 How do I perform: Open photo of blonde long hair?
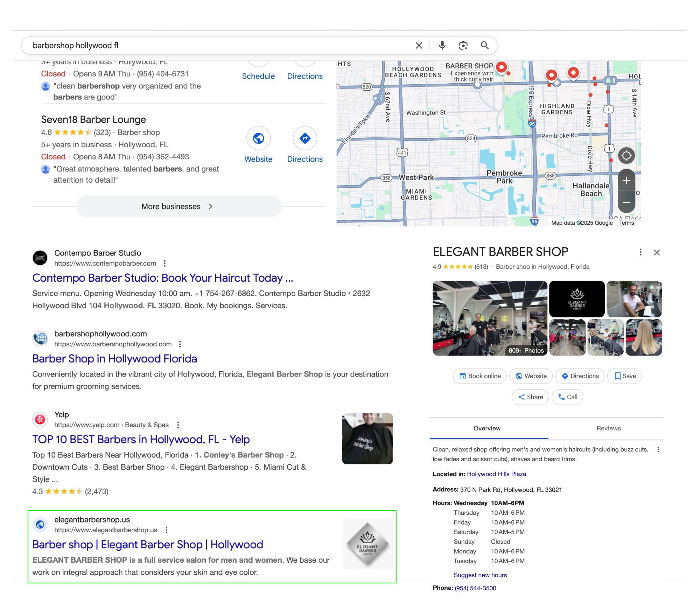(644, 337)
